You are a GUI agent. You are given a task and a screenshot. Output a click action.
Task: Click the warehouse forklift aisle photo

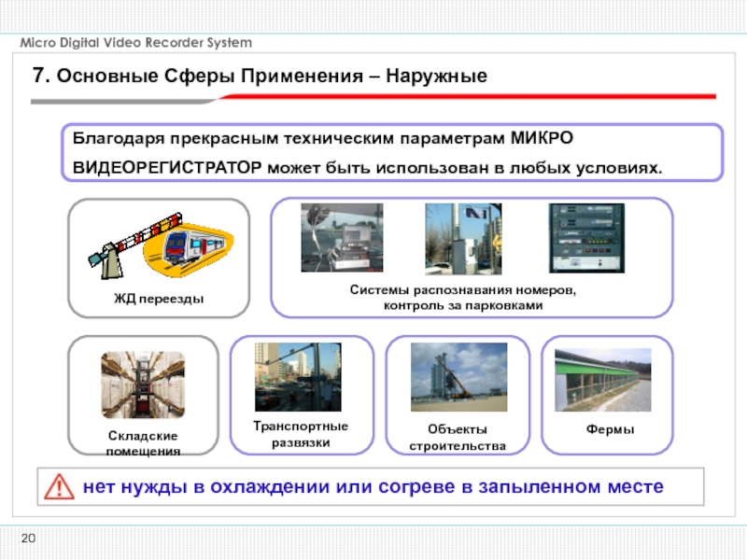click(143, 385)
